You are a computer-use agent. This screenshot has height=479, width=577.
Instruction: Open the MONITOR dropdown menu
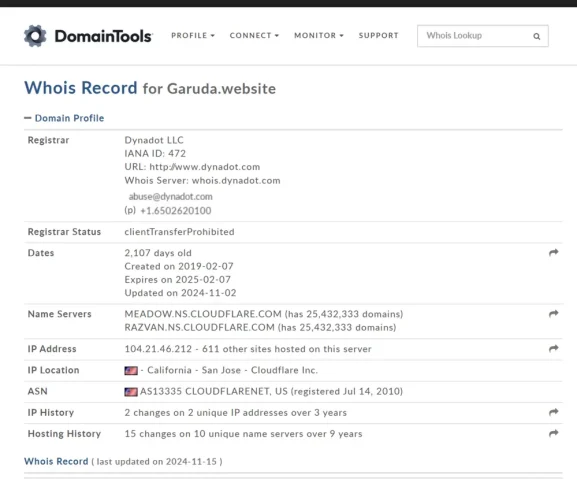click(x=319, y=36)
